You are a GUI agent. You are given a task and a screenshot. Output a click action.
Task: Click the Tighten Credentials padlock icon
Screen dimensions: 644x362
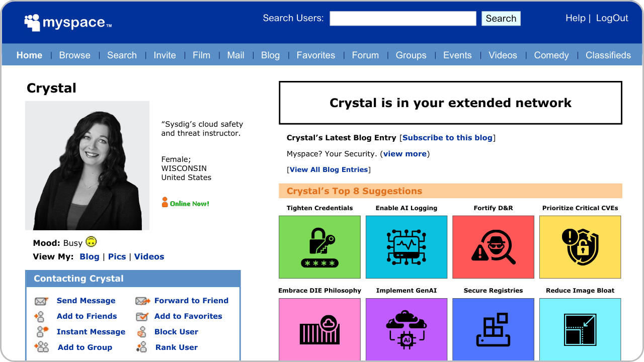coord(319,247)
